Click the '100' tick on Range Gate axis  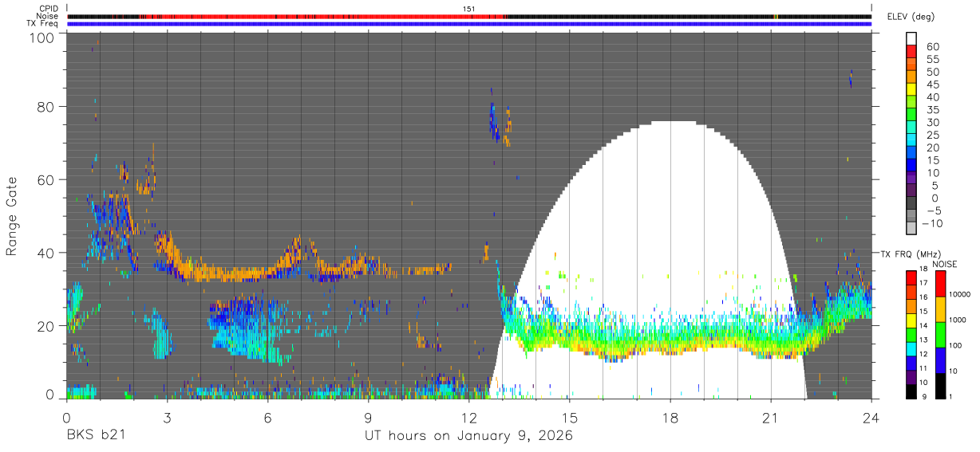tap(42, 37)
